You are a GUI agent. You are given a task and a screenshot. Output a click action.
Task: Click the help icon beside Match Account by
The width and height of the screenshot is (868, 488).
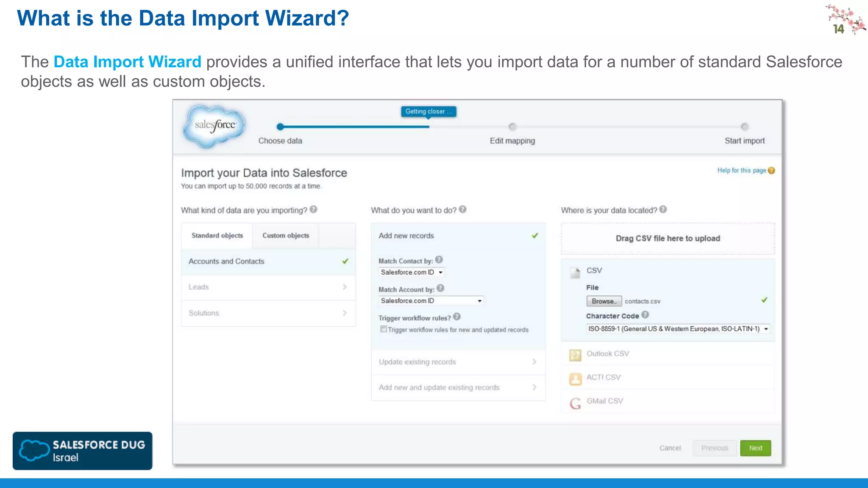(441, 288)
